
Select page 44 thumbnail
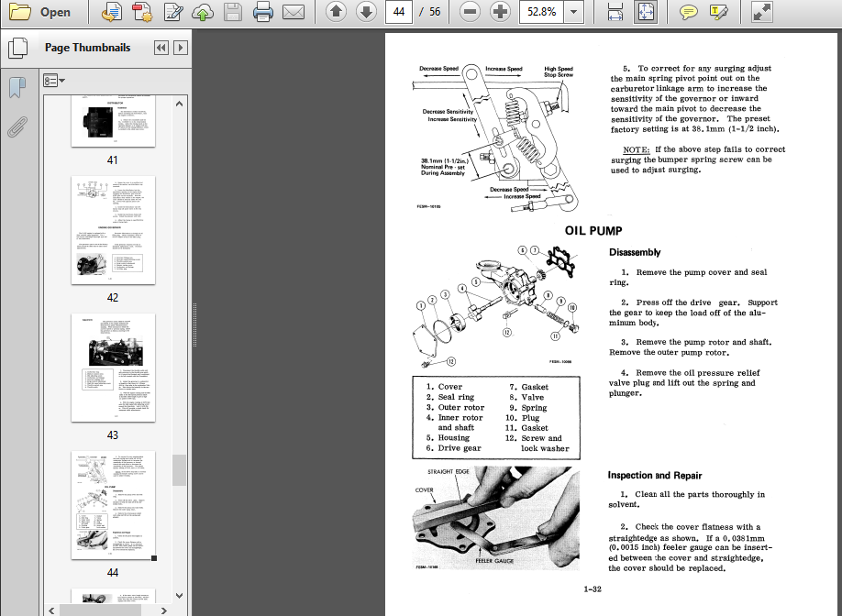[x=113, y=505]
